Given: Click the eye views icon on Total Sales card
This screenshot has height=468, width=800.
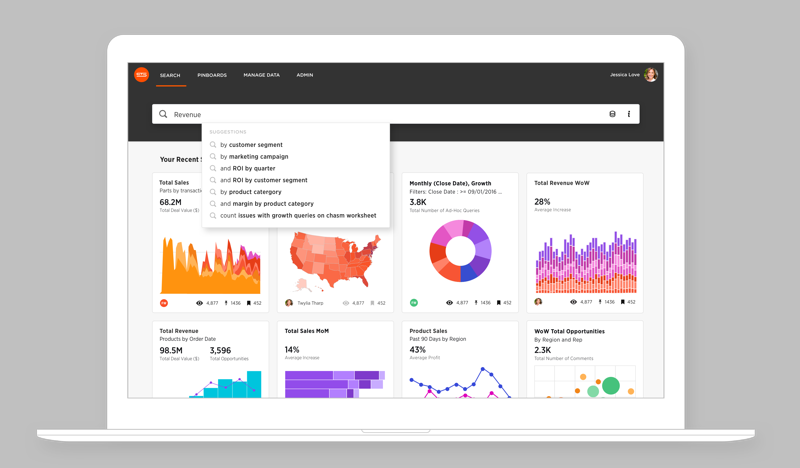Looking at the screenshot, I should pyautogui.click(x=200, y=303).
